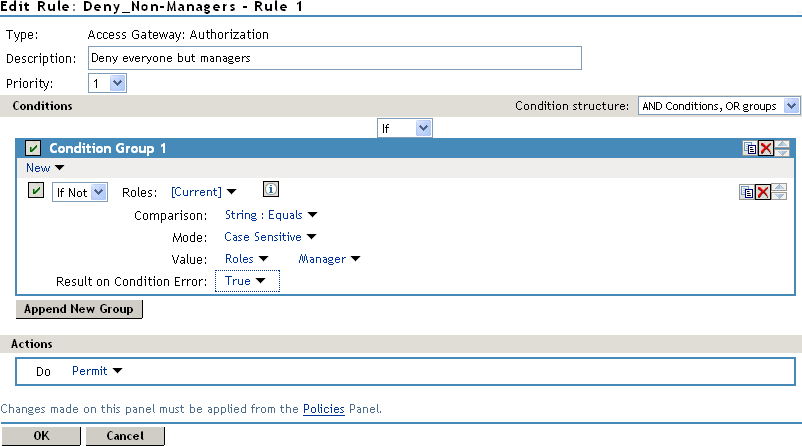Delete the Roles condition row
Image resolution: width=802 pixels, height=446 pixels.
(763, 193)
